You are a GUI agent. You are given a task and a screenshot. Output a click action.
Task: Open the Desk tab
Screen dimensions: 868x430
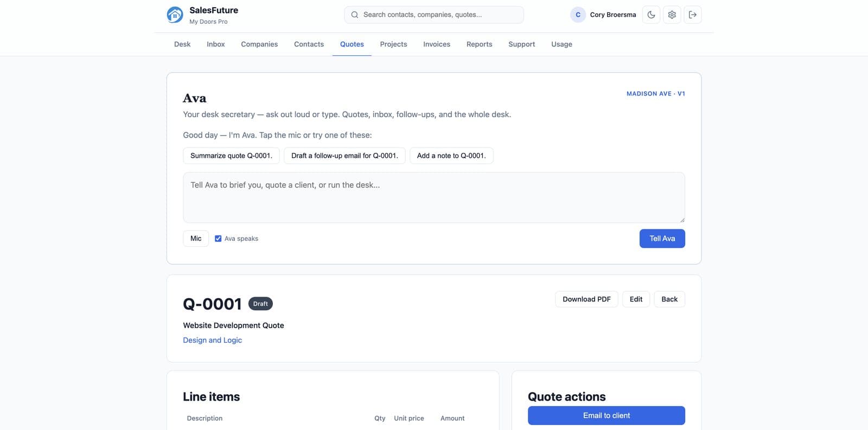coord(182,44)
